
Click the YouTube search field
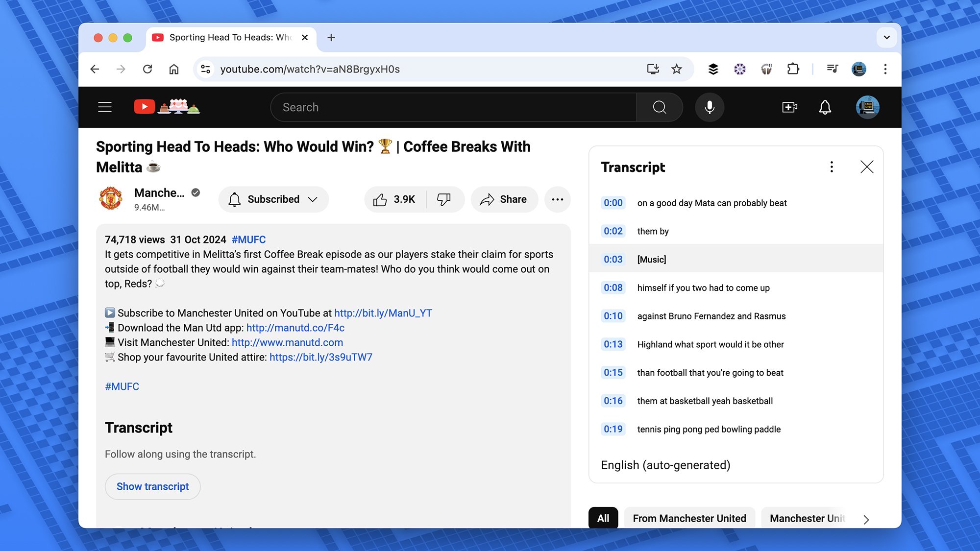453,107
